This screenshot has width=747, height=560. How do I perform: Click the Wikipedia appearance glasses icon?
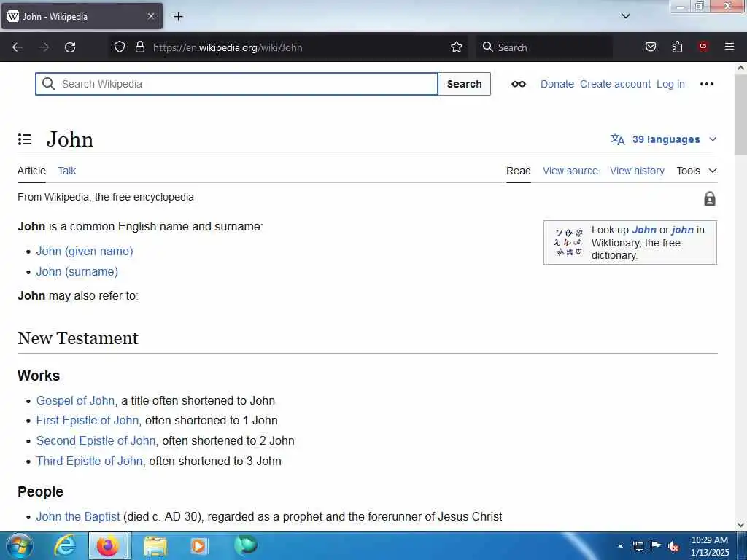coord(519,84)
